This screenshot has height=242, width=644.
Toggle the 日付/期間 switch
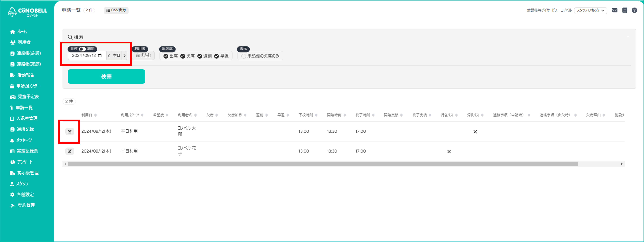[82, 49]
